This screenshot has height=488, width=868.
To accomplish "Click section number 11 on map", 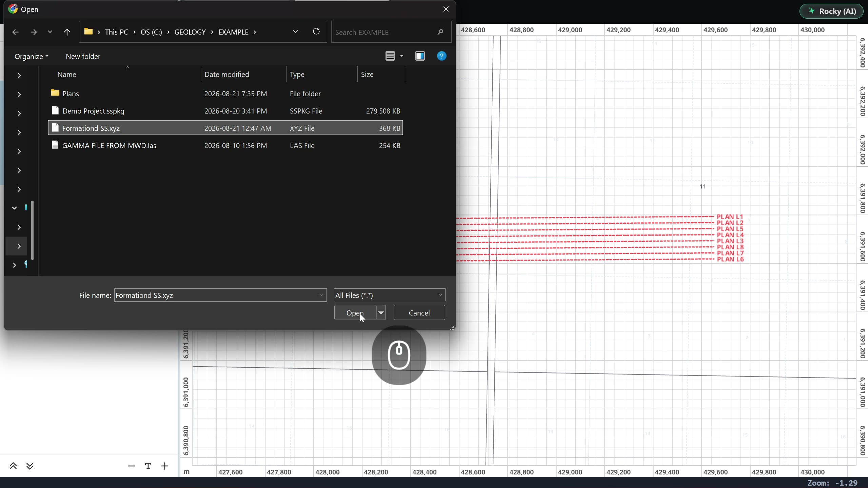I will pyautogui.click(x=703, y=186).
